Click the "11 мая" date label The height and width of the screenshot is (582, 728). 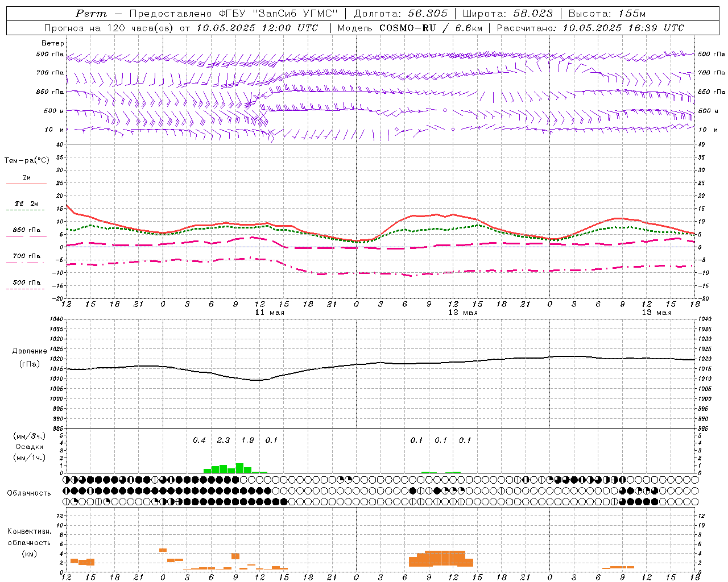(x=270, y=313)
